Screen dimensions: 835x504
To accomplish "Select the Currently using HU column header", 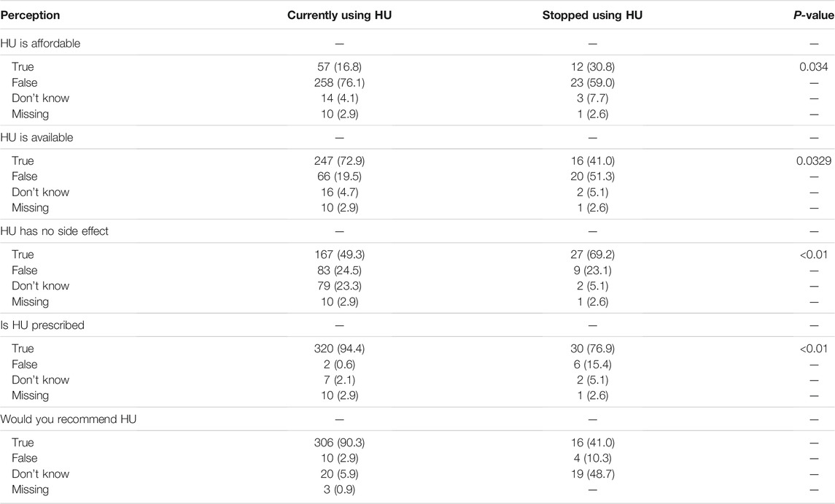I will pyautogui.click(x=339, y=15).
